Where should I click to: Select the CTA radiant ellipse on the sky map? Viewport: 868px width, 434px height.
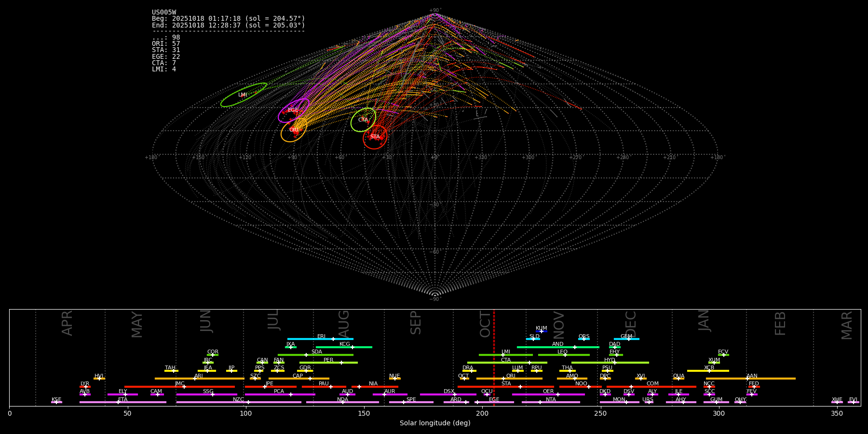pos(363,120)
